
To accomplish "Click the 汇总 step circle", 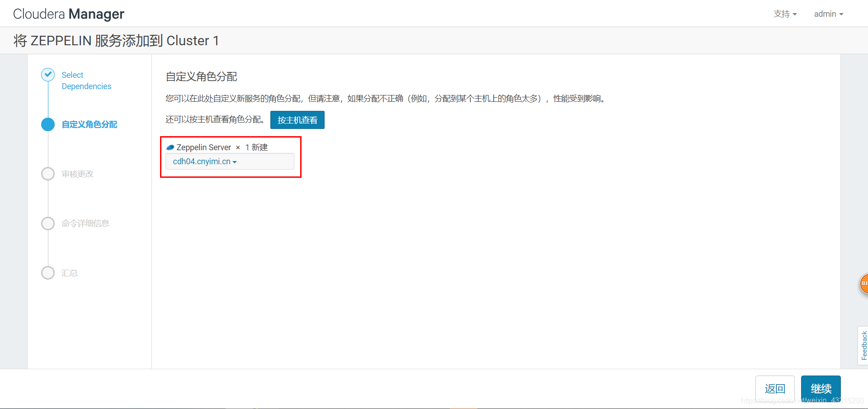I will click(48, 273).
